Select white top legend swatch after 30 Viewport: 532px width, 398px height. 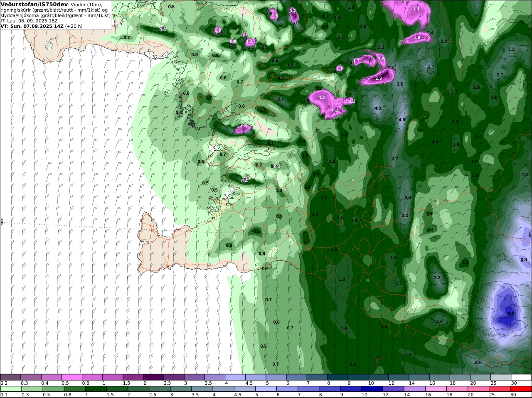coord(522,377)
